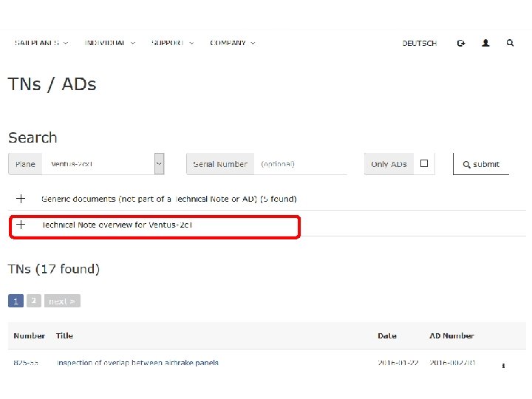Click the date cell 2016-01-22
The height and width of the screenshot is (399, 532).
[398, 363]
